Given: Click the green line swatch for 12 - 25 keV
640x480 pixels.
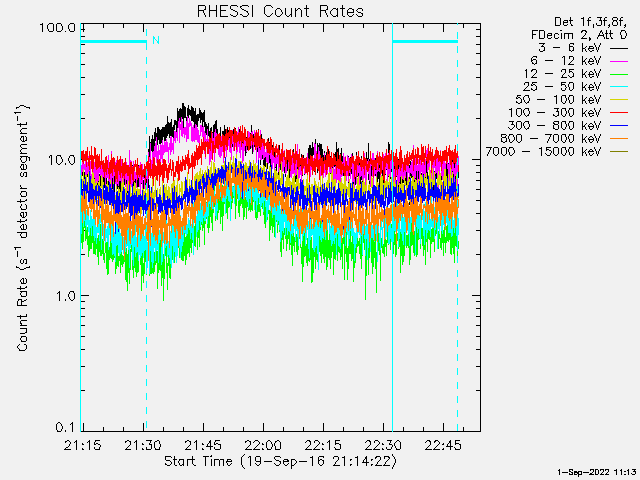Looking at the screenshot, I should point(619,74).
